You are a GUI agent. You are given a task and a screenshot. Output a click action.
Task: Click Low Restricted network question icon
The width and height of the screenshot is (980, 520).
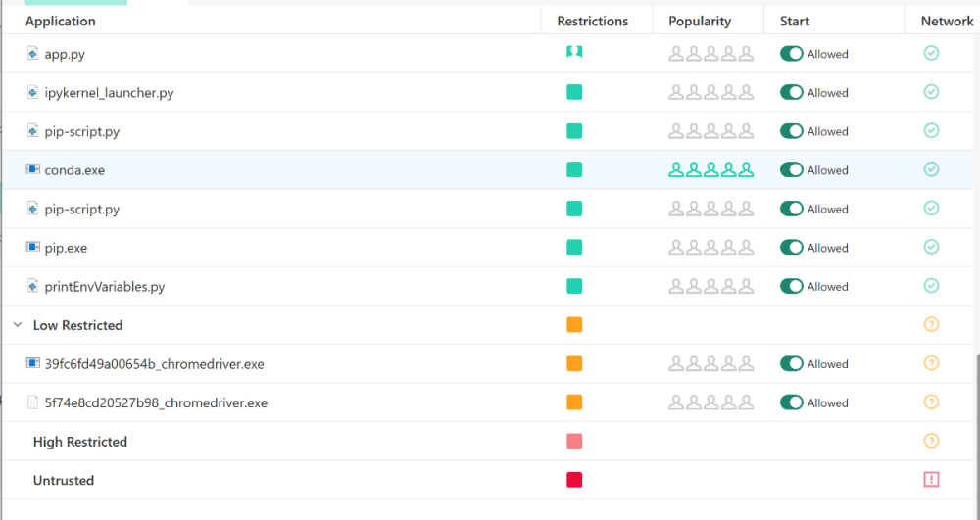tap(931, 325)
